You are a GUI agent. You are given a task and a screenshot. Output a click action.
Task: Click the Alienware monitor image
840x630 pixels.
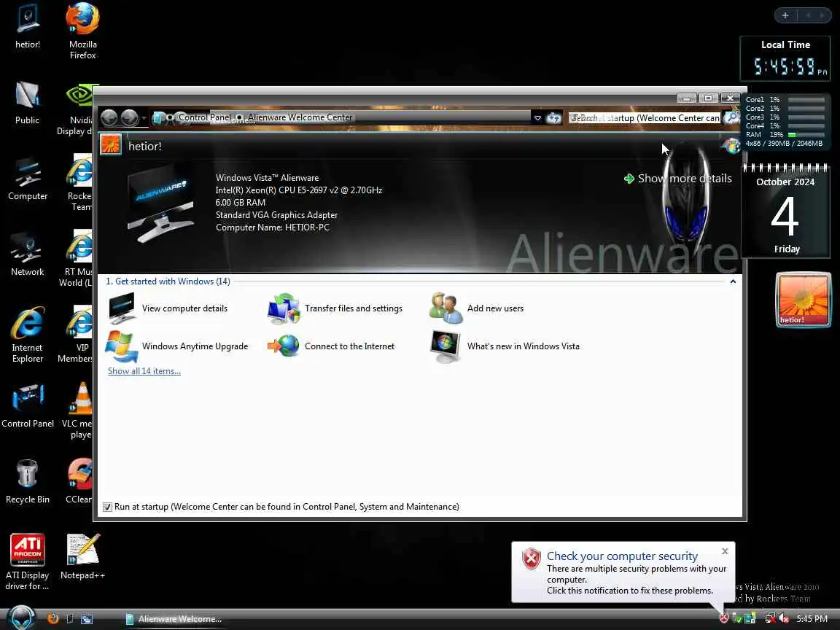(160, 205)
